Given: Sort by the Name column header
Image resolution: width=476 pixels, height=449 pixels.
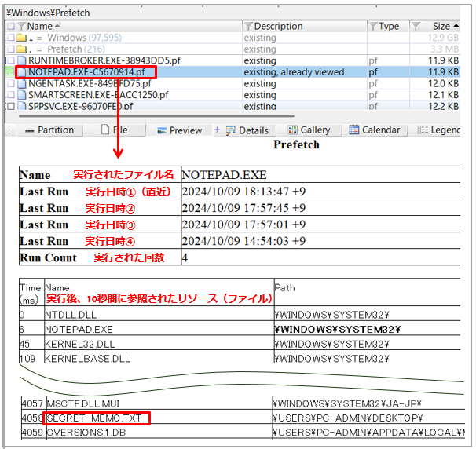Looking at the screenshot, I should (40, 27).
